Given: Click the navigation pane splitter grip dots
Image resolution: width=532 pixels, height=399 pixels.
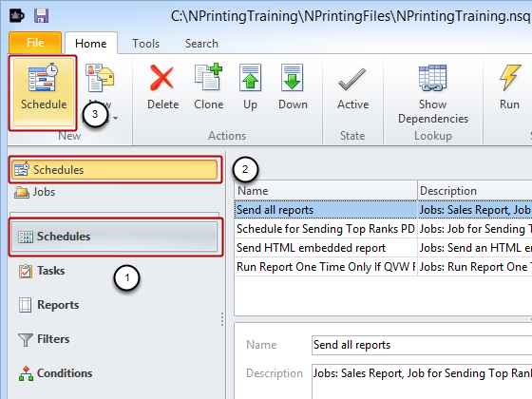Looking at the screenshot, I should click(x=222, y=319).
